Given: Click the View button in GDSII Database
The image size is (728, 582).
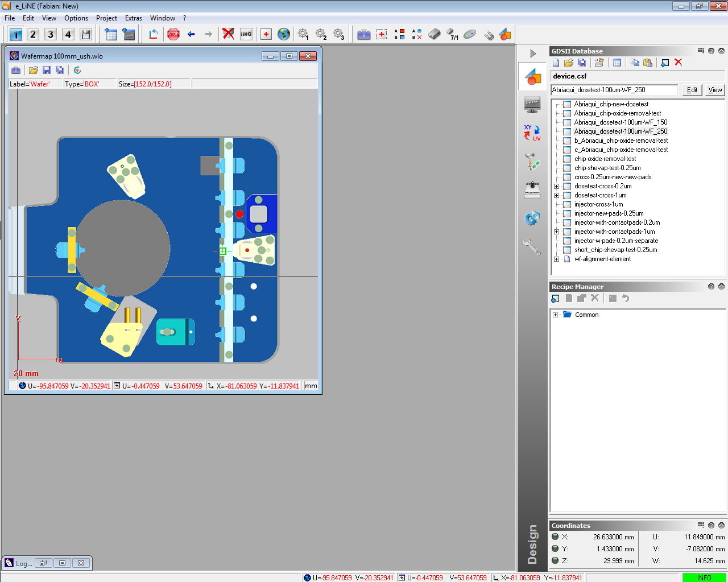Looking at the screenshot, I should (x=715, y=90).
